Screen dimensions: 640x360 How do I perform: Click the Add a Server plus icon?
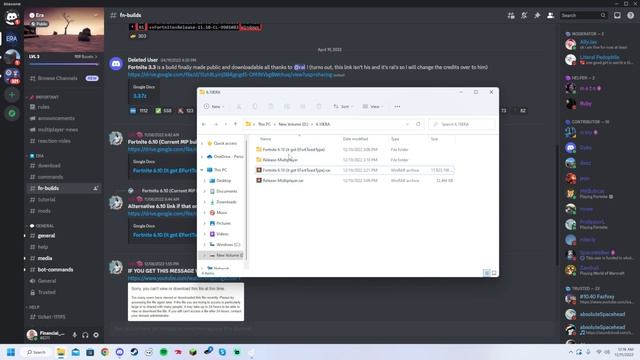[12, 95]
